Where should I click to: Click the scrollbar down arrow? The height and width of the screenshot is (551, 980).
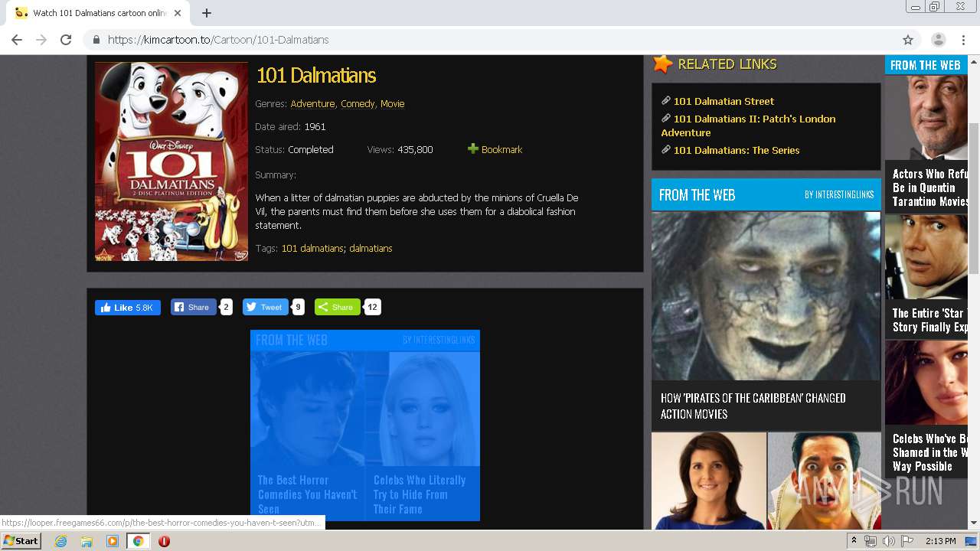pyautogui.click(x=974, y=523)
